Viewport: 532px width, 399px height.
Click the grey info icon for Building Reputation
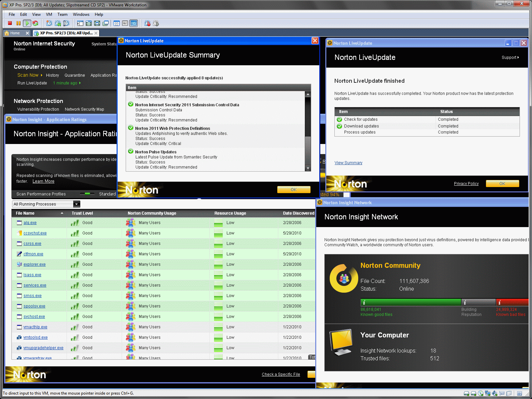[465, 302]
